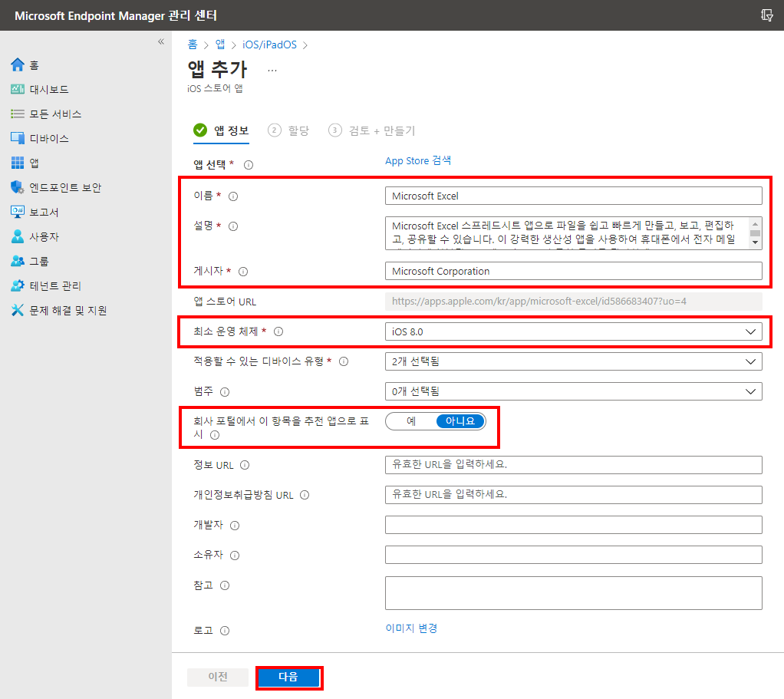Click the info icon next to 개발자
The width and height of the screenshot is (784, 699).
point(235,526)
